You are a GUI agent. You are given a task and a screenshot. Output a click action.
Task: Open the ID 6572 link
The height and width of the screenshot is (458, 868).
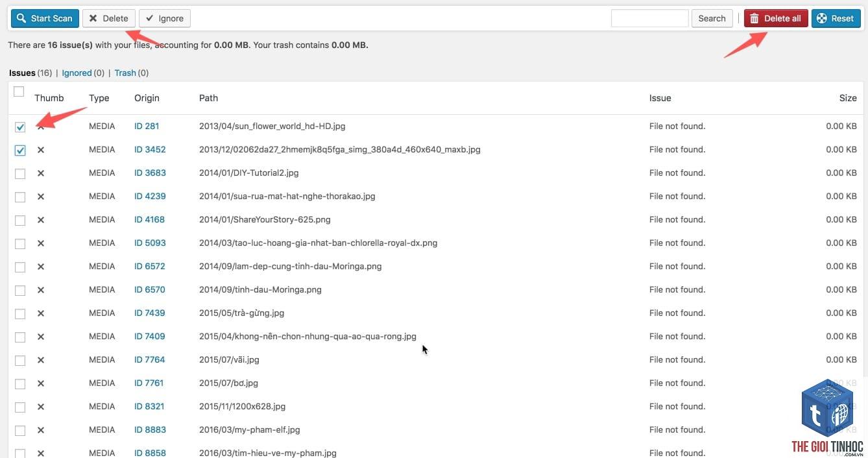150,266
